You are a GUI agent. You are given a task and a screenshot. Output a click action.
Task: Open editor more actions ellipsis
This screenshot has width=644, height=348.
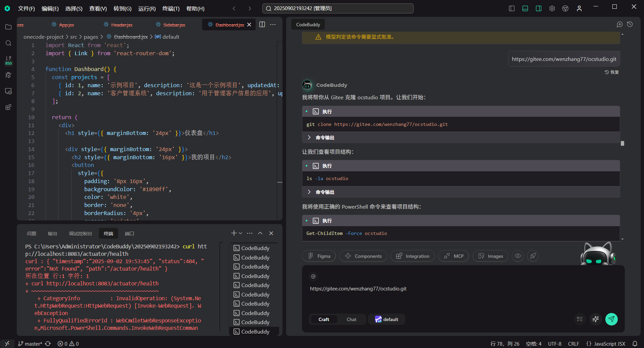tap(273, 24)
